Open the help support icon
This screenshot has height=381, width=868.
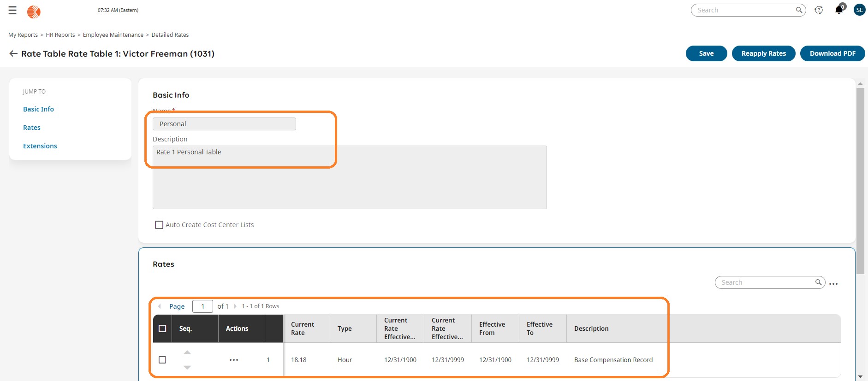pyautogui.click(x=819, y=10)
